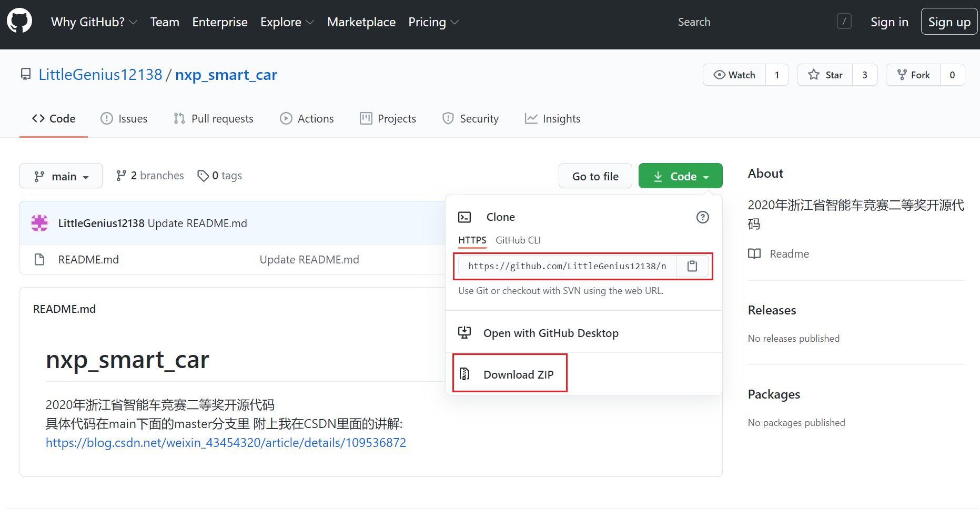This screenshot has height=509, width=980.
Task: Open the latest commit Update README.md message
Action: 197,223
